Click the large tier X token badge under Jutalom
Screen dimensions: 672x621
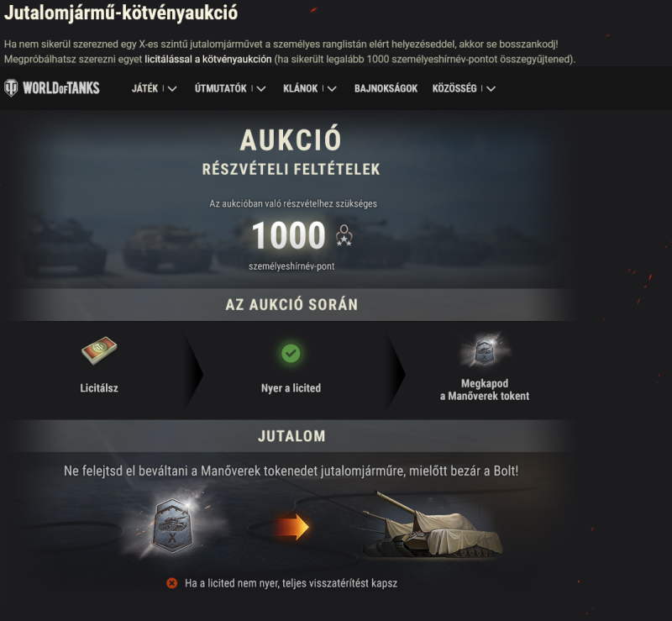click(x=173, y=526)
